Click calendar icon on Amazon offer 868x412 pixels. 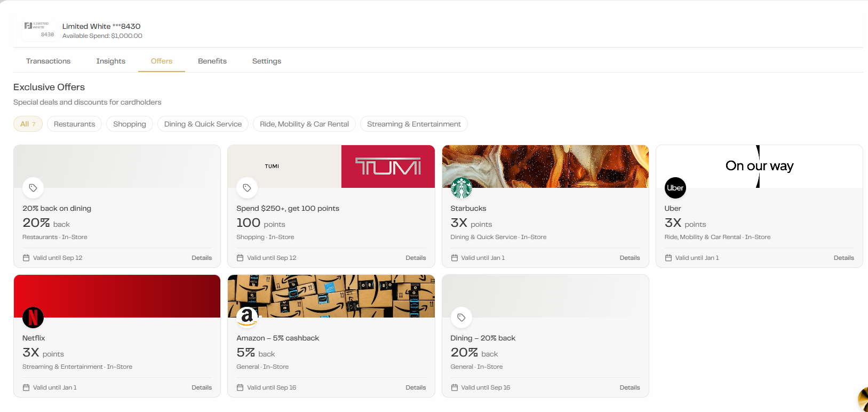pos(240,387)
